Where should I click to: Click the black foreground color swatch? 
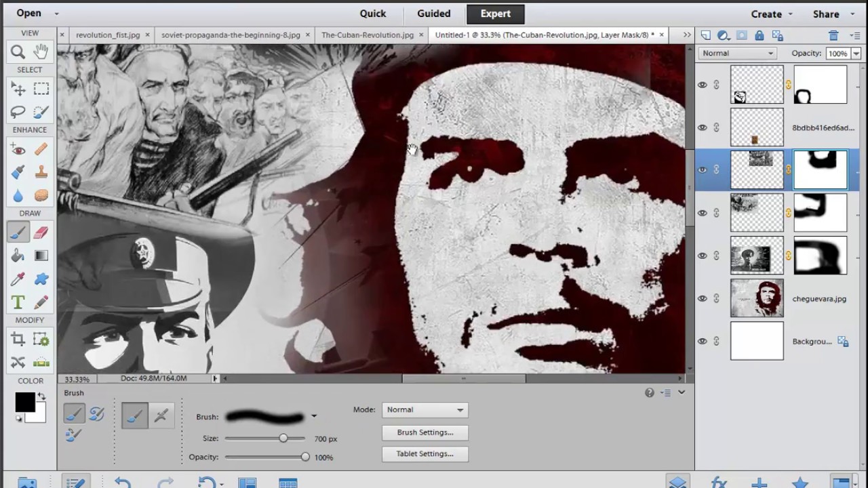pyautogui.click(x=25, y=402)
